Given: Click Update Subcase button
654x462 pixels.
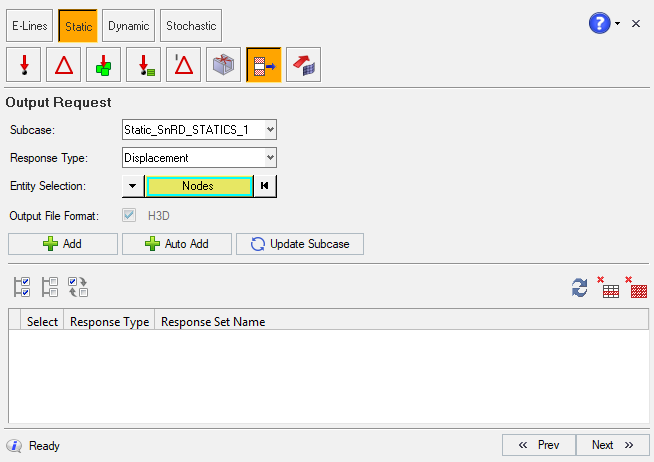Looking at the screenshot, I should [x=300, y=244].
